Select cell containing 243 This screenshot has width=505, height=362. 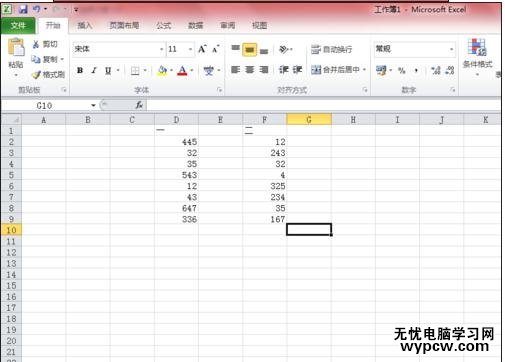(265, 153)
